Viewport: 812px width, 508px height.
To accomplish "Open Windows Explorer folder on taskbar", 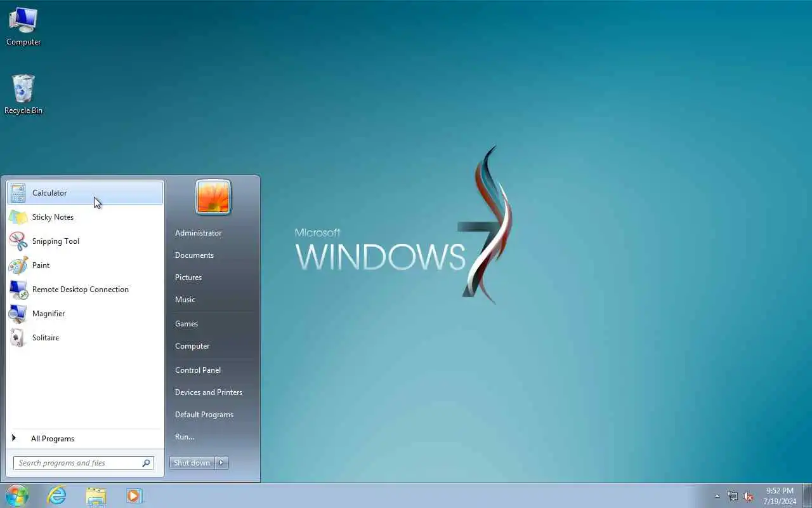I will click(96, 495).
